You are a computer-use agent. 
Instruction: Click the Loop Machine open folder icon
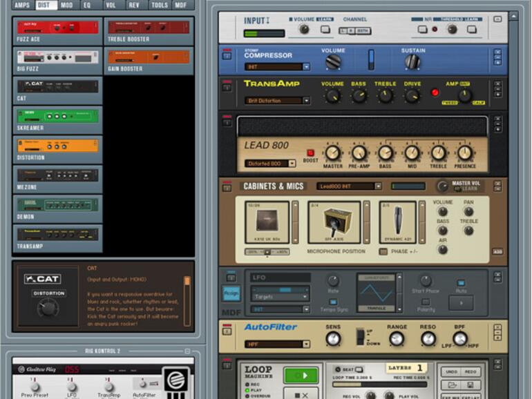click(x=451, y=385)
